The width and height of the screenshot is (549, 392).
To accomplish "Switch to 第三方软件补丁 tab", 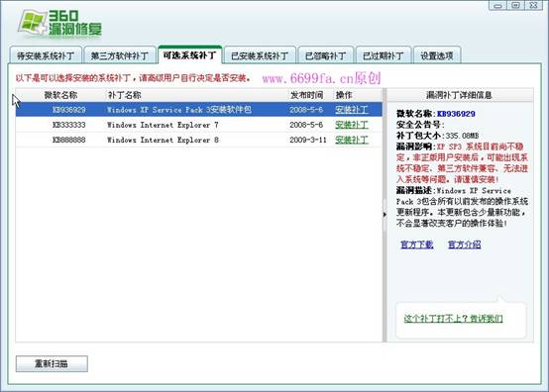I will pyautogui.click(x=120, y=55).
